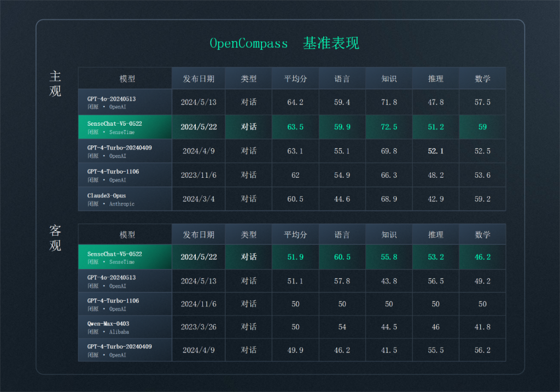This screenshot has height=392, width=560.
Task: Click the highlighted average score "51.9"
Action: pyautogui.click(x=295, y=257)
